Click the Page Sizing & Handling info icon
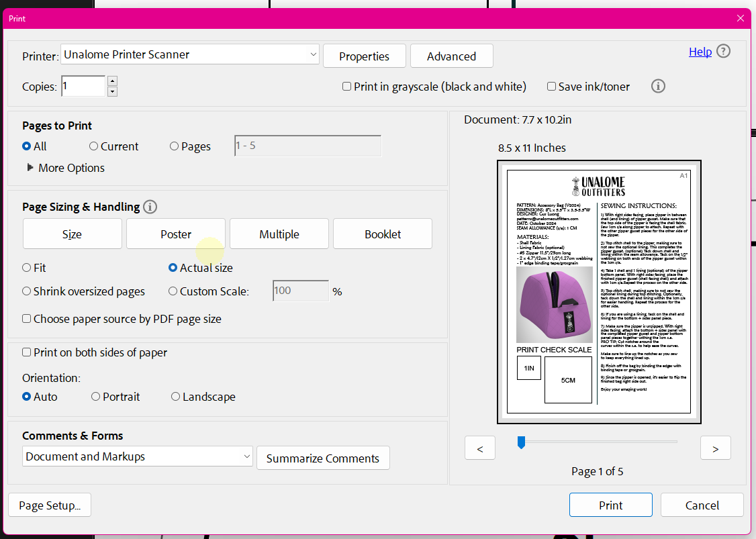The width and height of the screenshot is (756, 539). pos(150,207)
